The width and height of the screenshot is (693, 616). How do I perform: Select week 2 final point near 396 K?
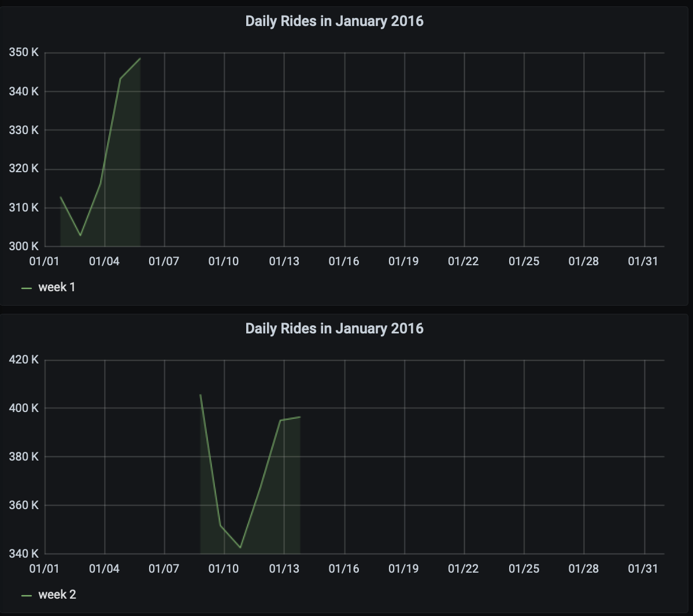[x=299, y=417]
